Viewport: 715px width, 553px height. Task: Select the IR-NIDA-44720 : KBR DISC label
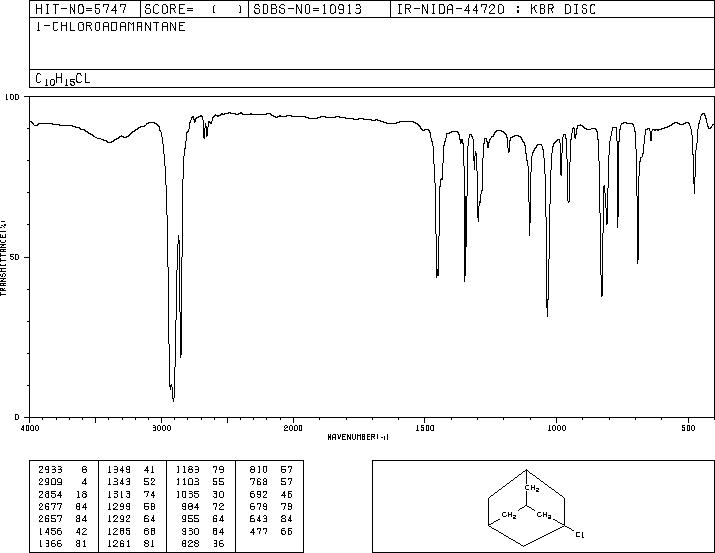point(496,9)
